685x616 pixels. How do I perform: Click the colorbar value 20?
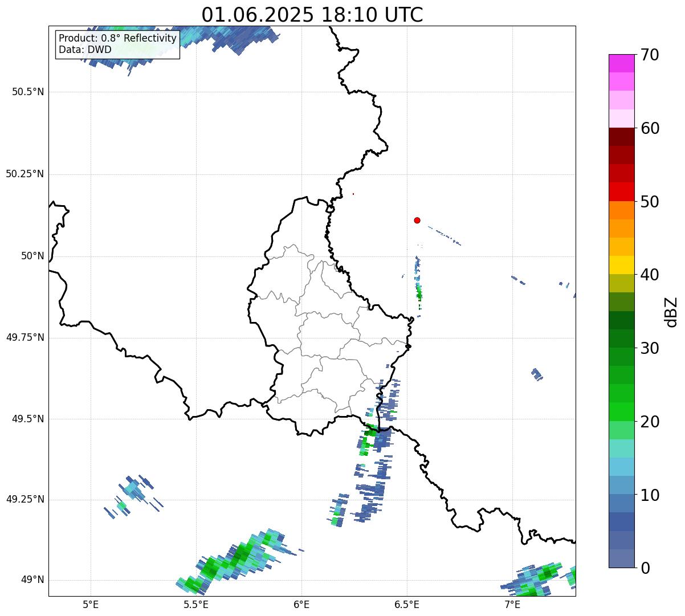(650, 422)
